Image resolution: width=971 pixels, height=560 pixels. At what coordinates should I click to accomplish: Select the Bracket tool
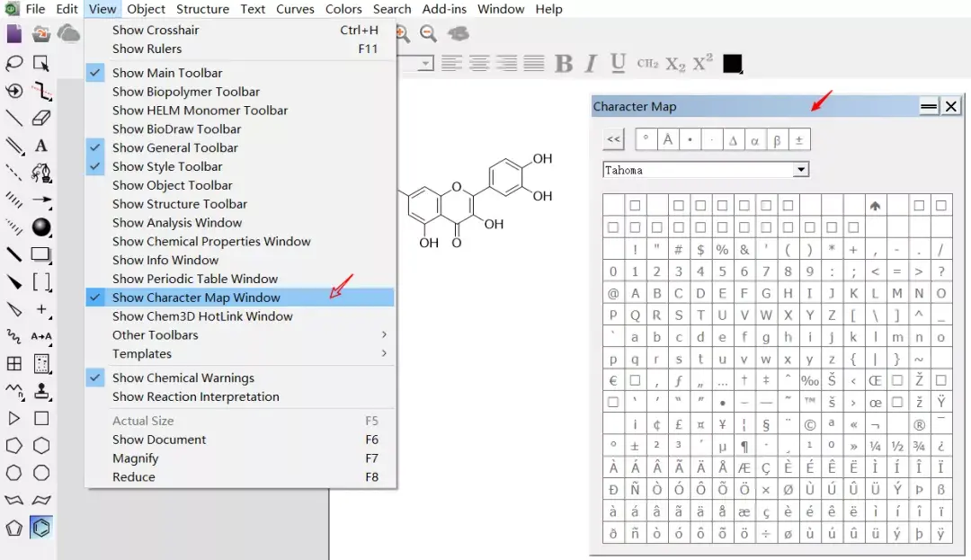[x=40, y=282]
